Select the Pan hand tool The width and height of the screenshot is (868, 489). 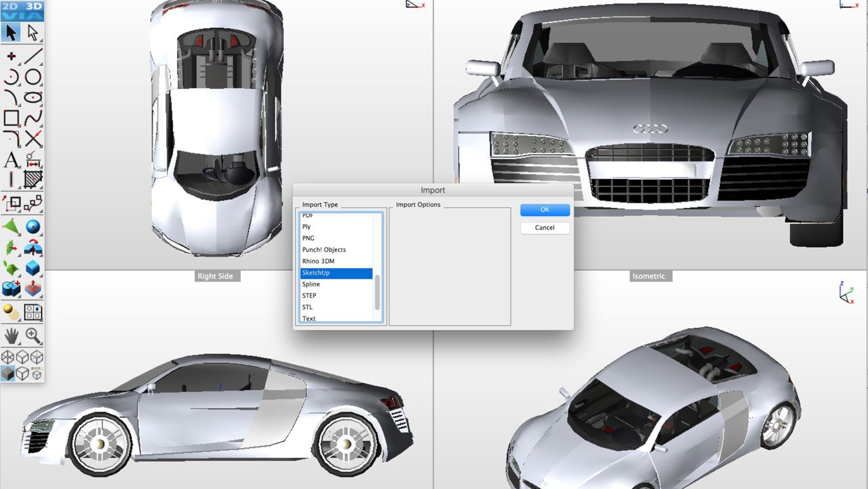[x=11, y=336]
